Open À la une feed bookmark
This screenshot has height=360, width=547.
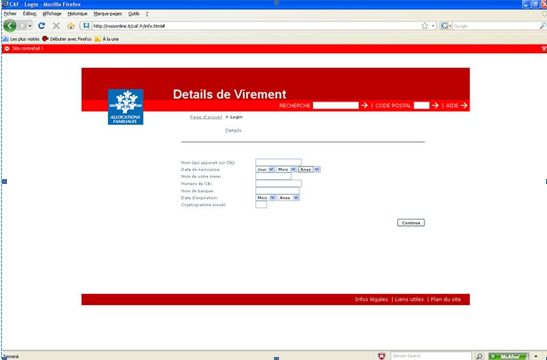pos(107,39)
